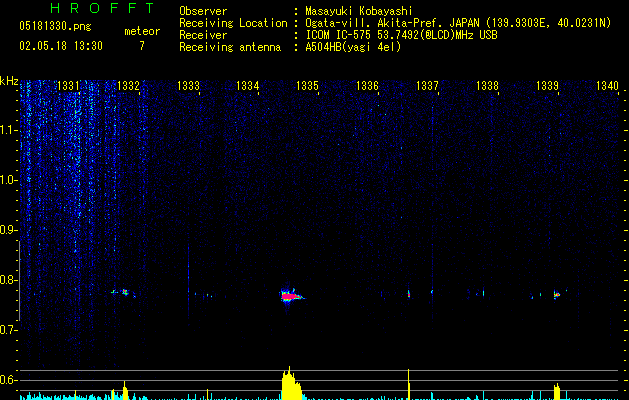Click the Observer label
The height and width of the screenshot is (400, 629).
pos(203,11)
